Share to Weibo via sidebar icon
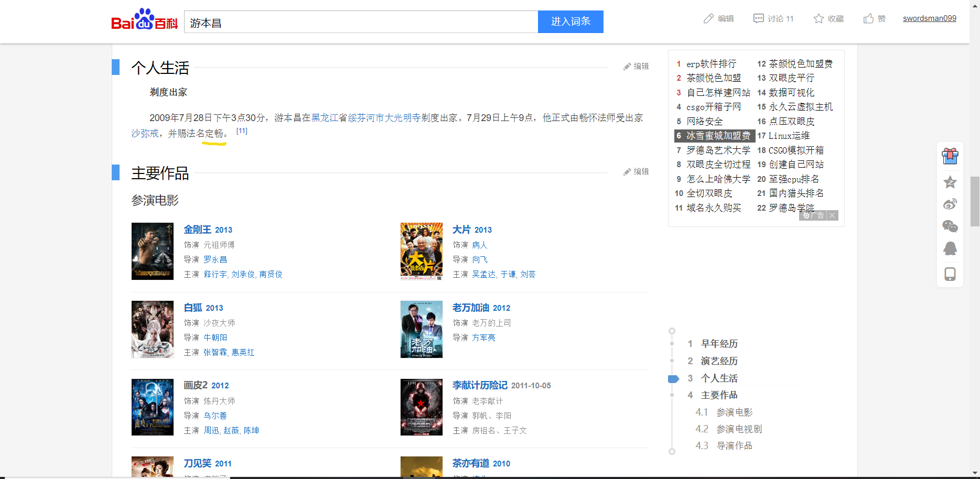The height and width of the screenshot is (479, 980). click(x=950, y=204)
